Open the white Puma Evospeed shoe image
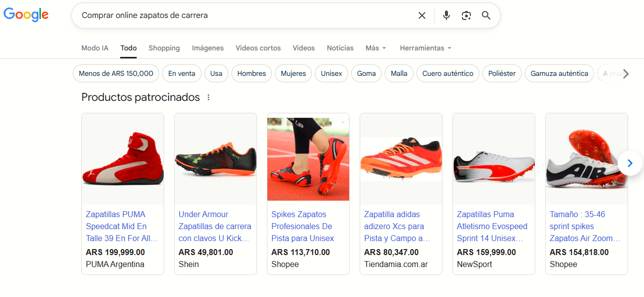Viewport: 644px width, 297px height. [494, 159]
